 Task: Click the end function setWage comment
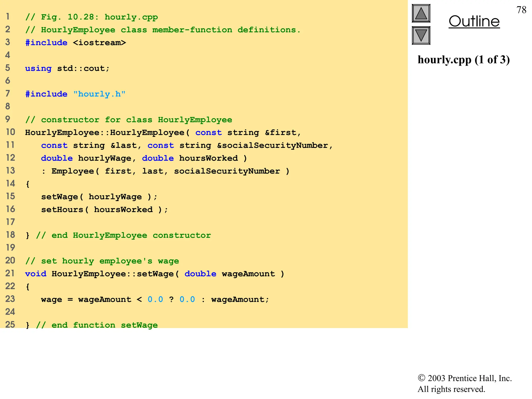point(97,325)
